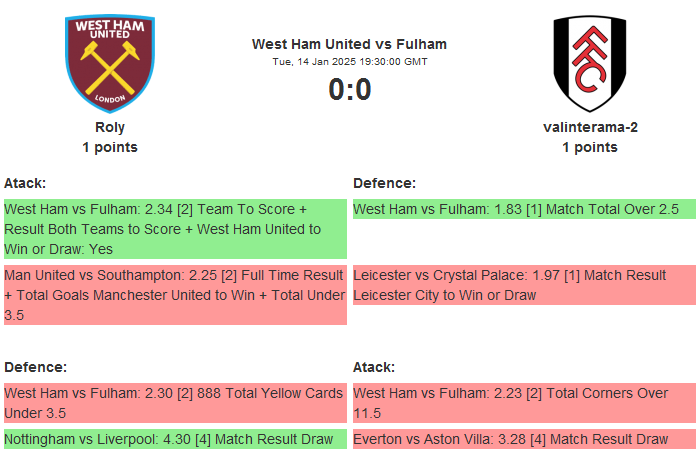Click the Fulham club crest
This screenshot has width=700, height=460.
tap(589, 62)
